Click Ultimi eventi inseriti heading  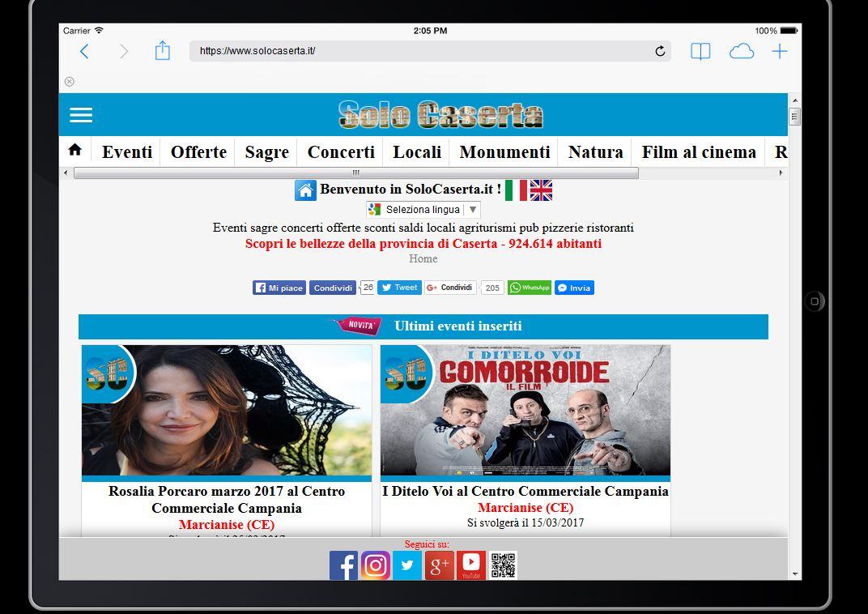coord(457,326)
